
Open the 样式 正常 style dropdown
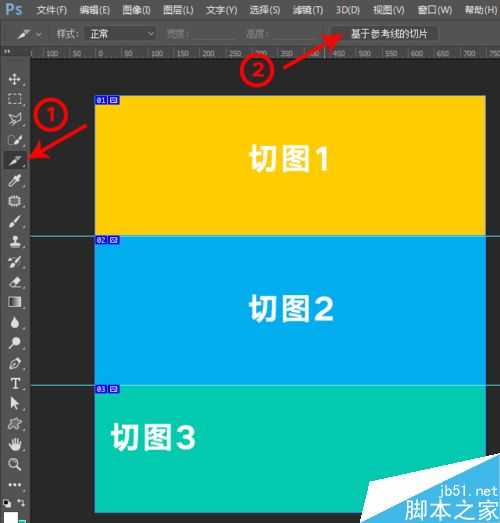(121, 34)
